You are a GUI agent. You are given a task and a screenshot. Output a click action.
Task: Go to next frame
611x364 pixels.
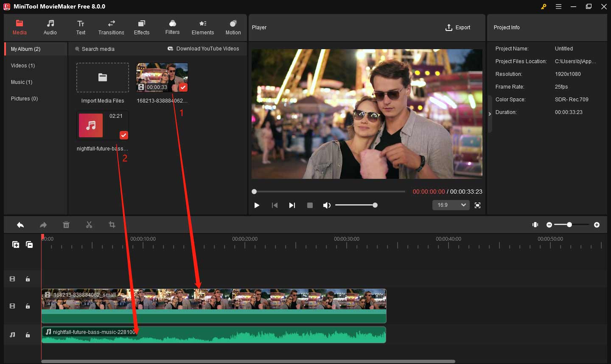[292, 205]
